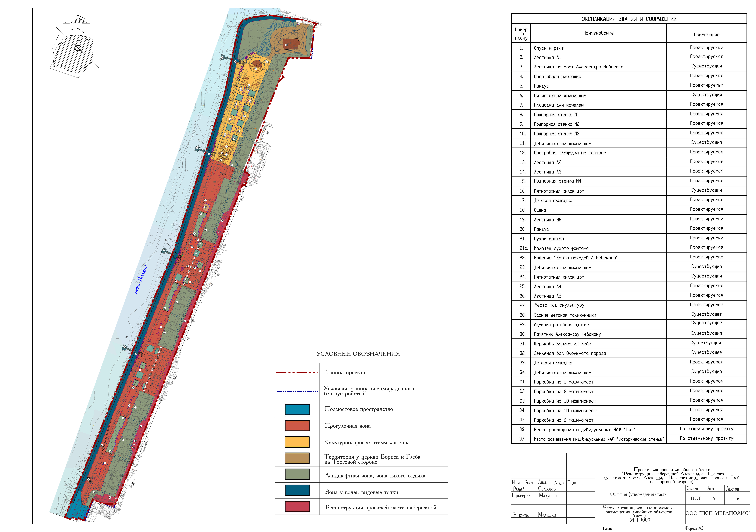Click 'Колодец сухого фонтана' entry
Screen dimensions: 756x532
561,248
